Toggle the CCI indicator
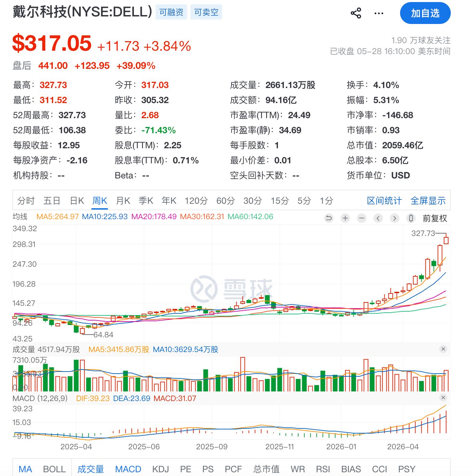The height and width of the screenshot is (476, 472). (x=380, y=469)
